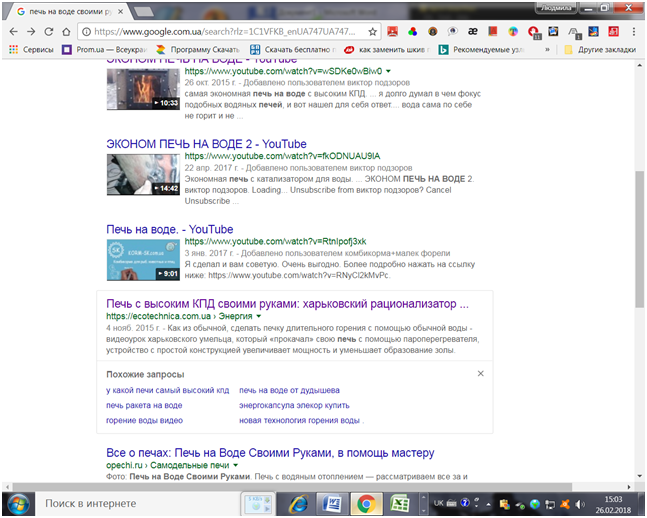Show hidden tray icons arrow
Viewport: 647px width, 518px height.
(489, 504)
